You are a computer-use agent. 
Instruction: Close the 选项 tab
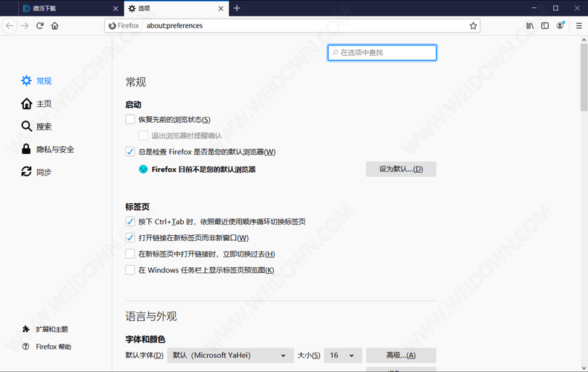(x=221, y=8)
